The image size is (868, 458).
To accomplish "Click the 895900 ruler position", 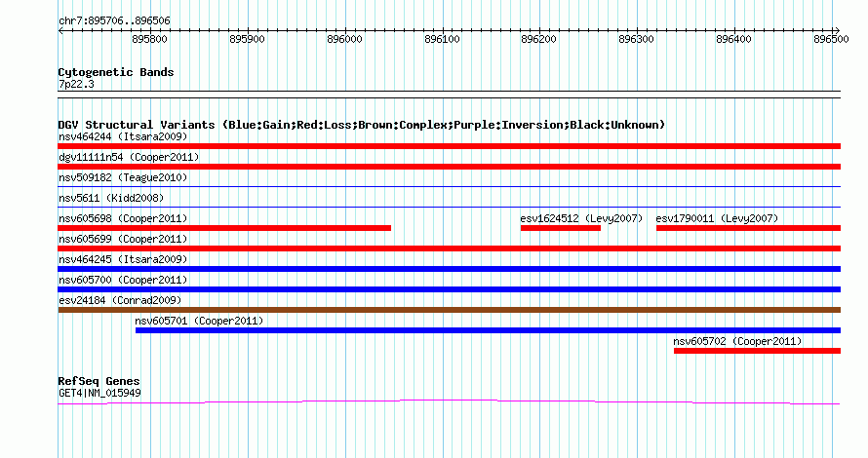I will pyautogui.click(x=247, y=39).
